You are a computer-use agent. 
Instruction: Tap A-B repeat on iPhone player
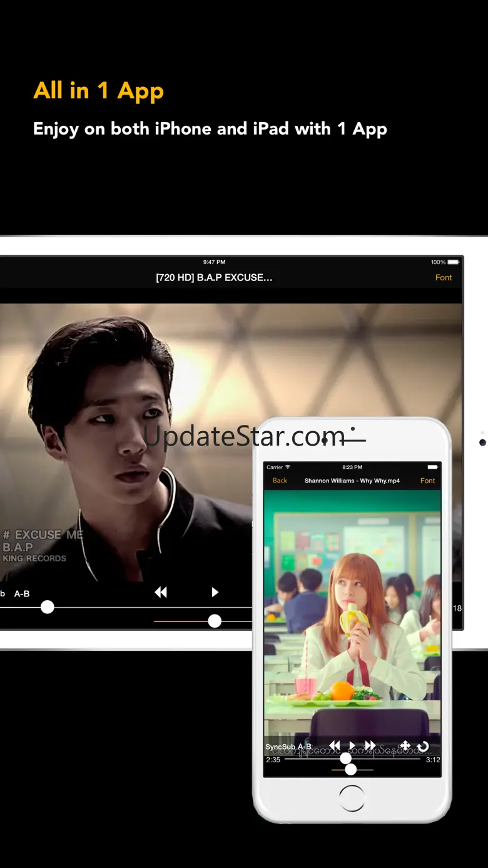point(305,747)
